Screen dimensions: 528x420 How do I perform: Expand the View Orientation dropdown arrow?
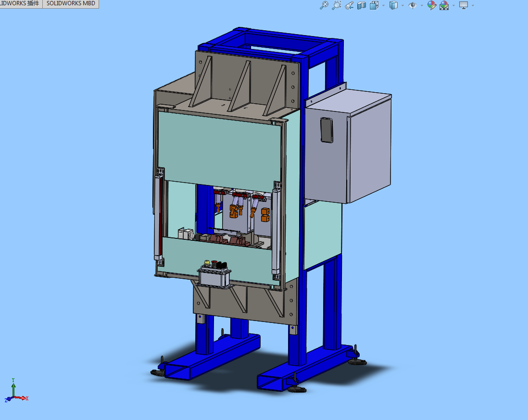tap(384, 5)
